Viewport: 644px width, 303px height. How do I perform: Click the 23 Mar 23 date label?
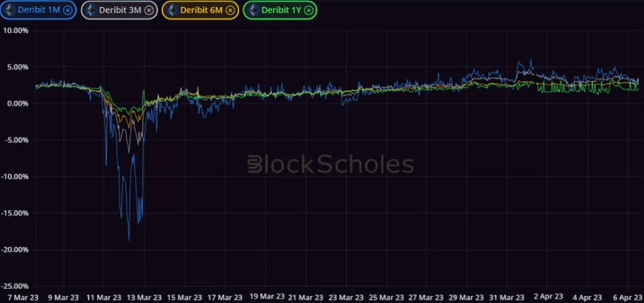pyautogui.click(x=346, y=297)
